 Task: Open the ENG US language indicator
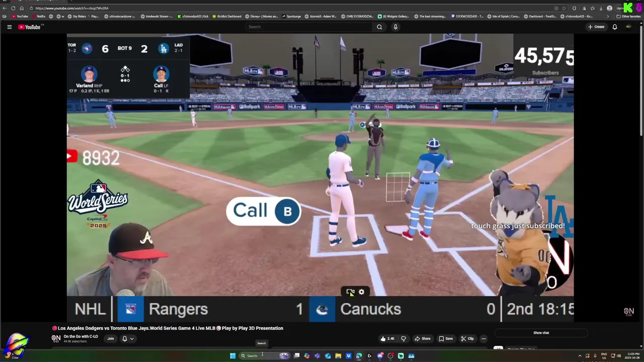click(604, 355)
